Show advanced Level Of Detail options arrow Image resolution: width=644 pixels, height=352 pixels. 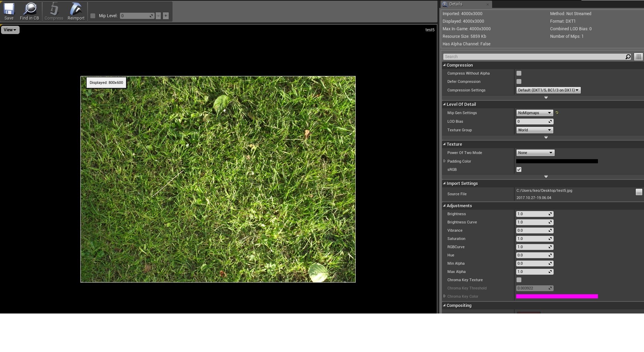(x=546, y=137)
